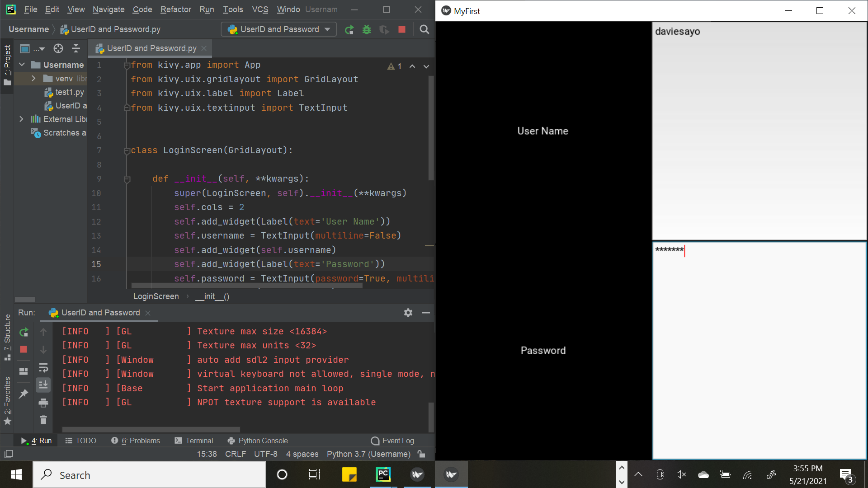This screenshot has height=488, width=868.
Task: Click the password text input field
Action: (x=759, y=350)
